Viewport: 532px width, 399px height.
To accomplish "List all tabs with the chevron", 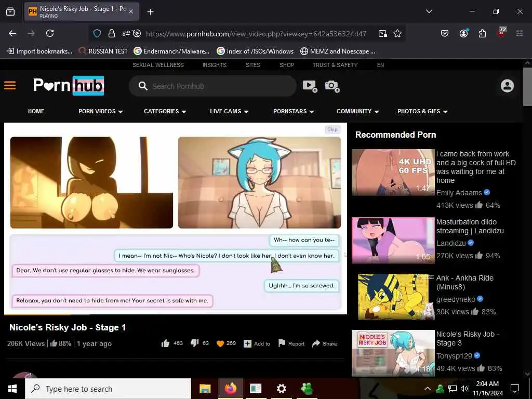I will (x=429, y=11).
